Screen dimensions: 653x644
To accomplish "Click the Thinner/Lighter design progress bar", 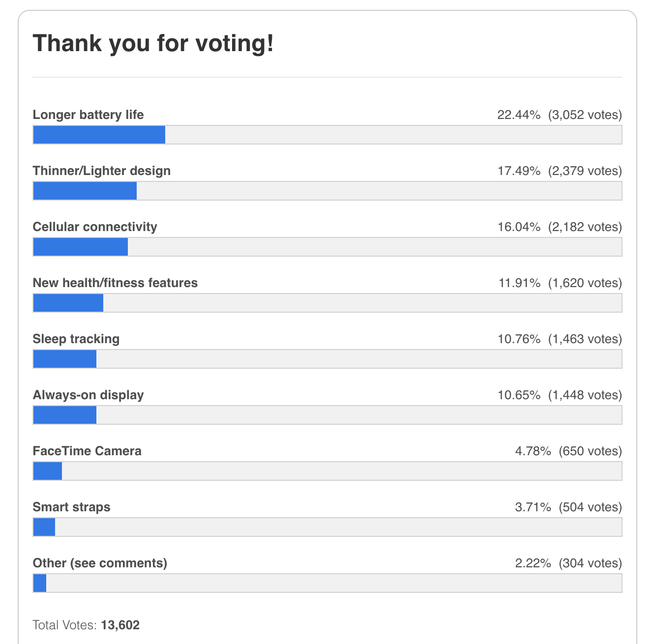I will (327, 191).
